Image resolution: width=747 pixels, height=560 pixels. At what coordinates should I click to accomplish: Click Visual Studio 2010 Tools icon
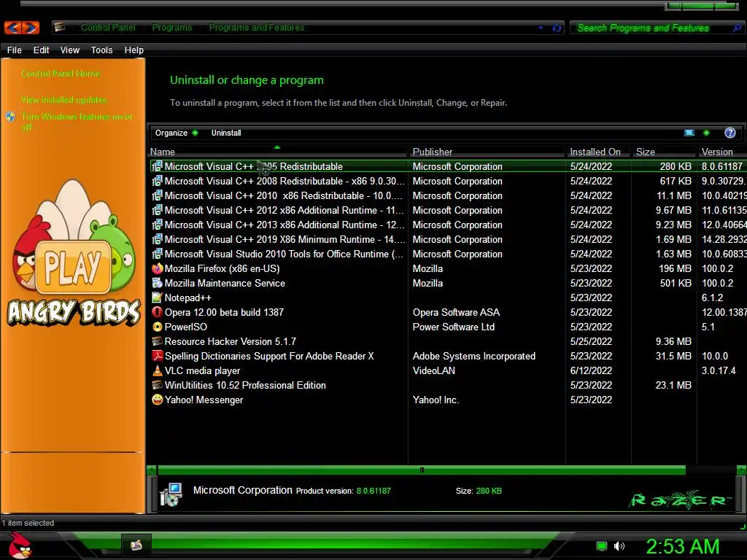point(158,254)
